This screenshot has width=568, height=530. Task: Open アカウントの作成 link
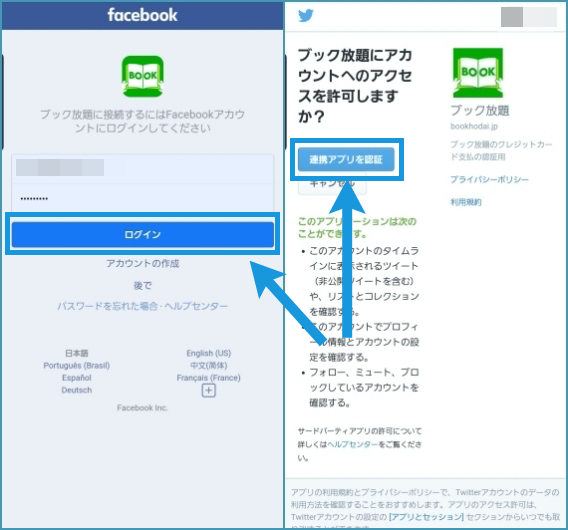click(x=142, y=263)
